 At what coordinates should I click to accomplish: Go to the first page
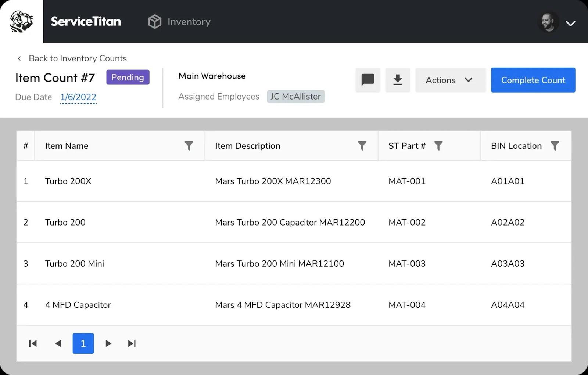point(33,343)
